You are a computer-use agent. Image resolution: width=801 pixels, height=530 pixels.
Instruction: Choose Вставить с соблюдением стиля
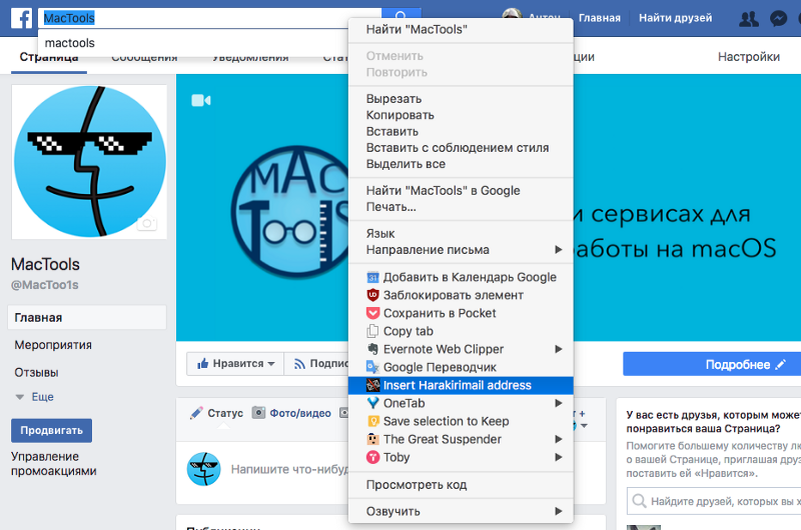pos(460,148)
